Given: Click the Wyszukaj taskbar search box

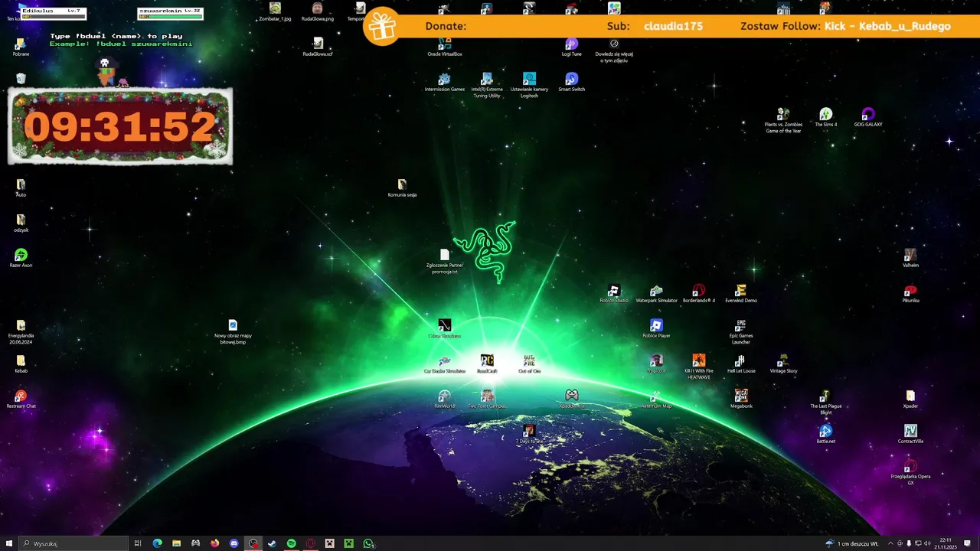Looking at the screenshot, I should [73, 543].
